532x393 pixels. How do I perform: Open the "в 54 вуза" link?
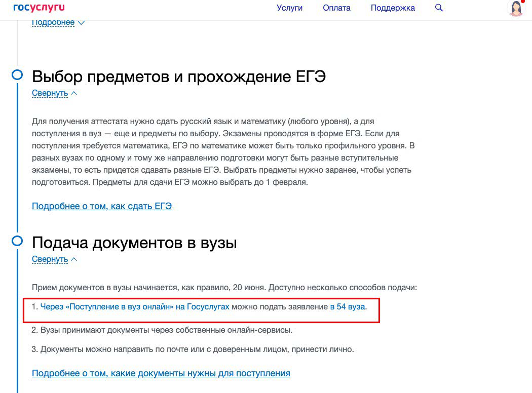(x=348, y=307)
